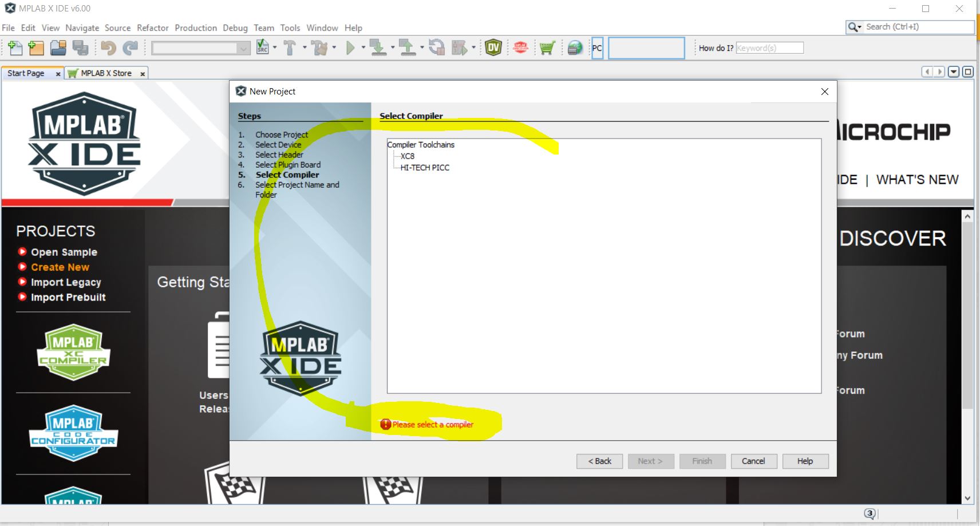
Task: Click the New Project toolbar icon
Action: coord(36,48)
